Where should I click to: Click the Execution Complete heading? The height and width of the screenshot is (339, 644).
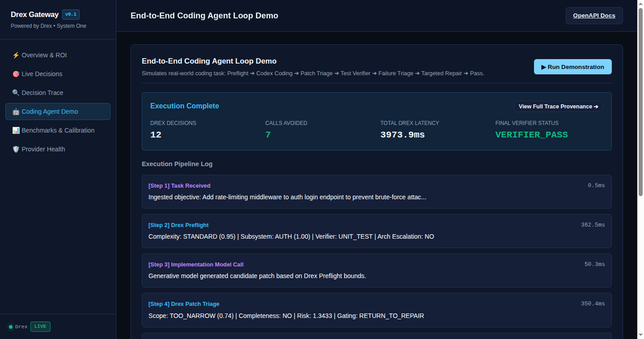click(185, 106)
